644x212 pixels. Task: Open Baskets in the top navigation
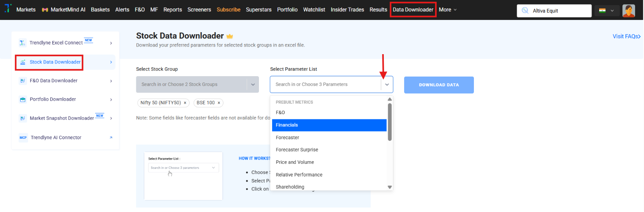click(x=100, y=9)
